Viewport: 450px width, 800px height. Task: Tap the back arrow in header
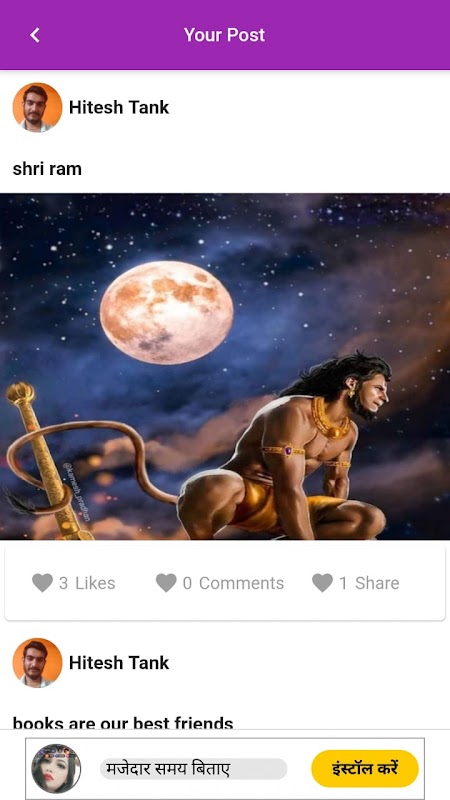coord(35,35)
